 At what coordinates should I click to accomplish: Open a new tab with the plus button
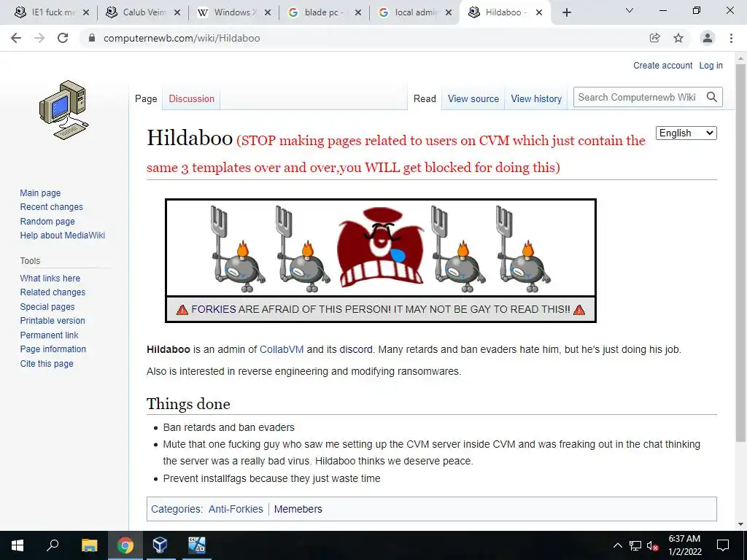[x=566, y=13]
